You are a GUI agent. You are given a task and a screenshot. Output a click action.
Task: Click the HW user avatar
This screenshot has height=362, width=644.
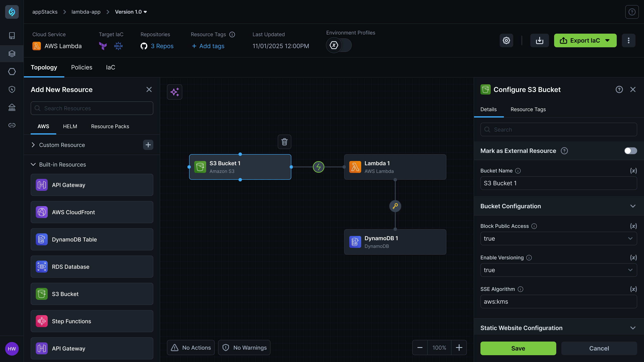click(x=12, y=349)
